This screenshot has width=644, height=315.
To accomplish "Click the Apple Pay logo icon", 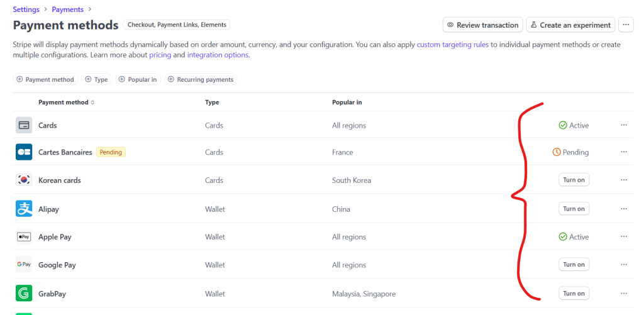I will tap(24, 237).
